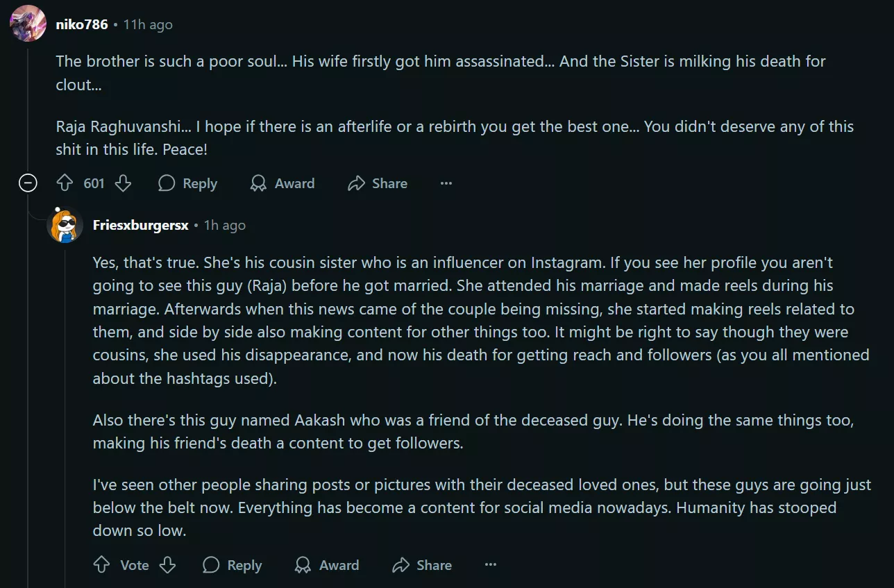This screenshot has width=894, height=588.
Task: Open Friesxburgersx's avatar image
Action: click(65, 226)
